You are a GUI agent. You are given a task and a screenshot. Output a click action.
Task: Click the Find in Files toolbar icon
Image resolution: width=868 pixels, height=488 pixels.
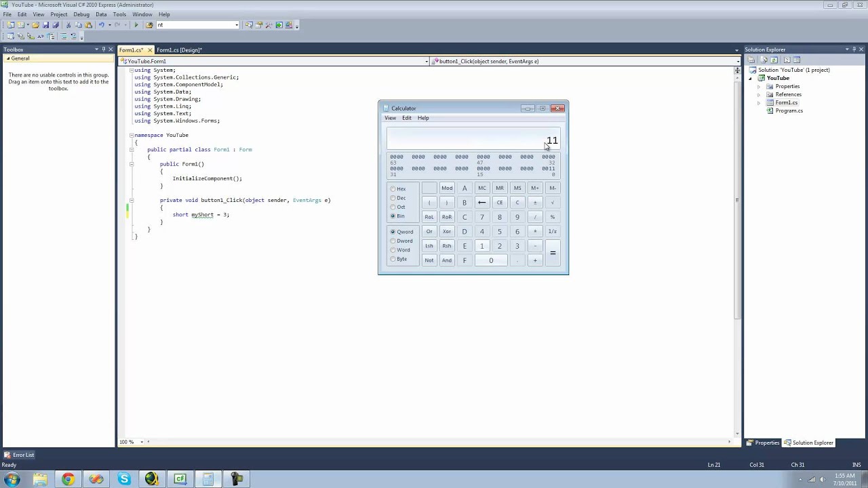[149, 25]
